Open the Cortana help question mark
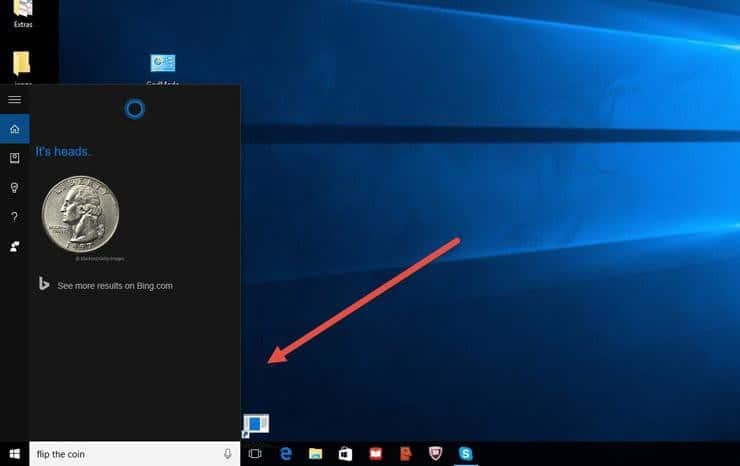The image size is (740, 466). [x=15, y=217]
